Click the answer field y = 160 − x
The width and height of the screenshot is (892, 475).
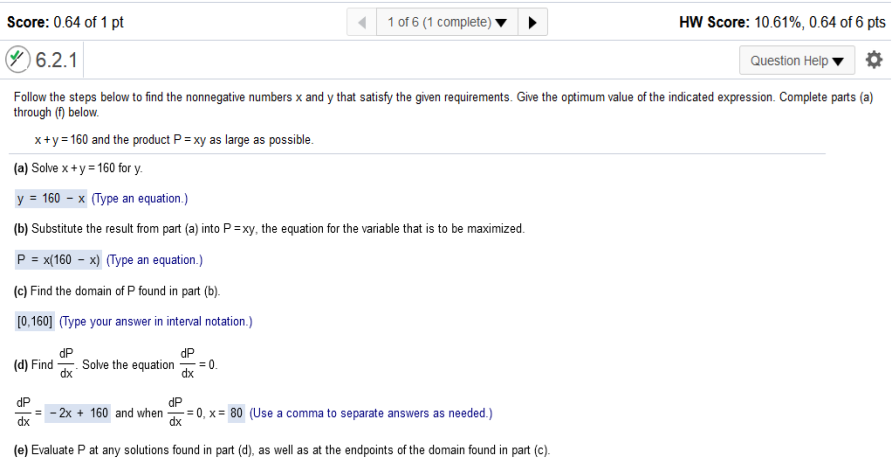coord(51,198)
